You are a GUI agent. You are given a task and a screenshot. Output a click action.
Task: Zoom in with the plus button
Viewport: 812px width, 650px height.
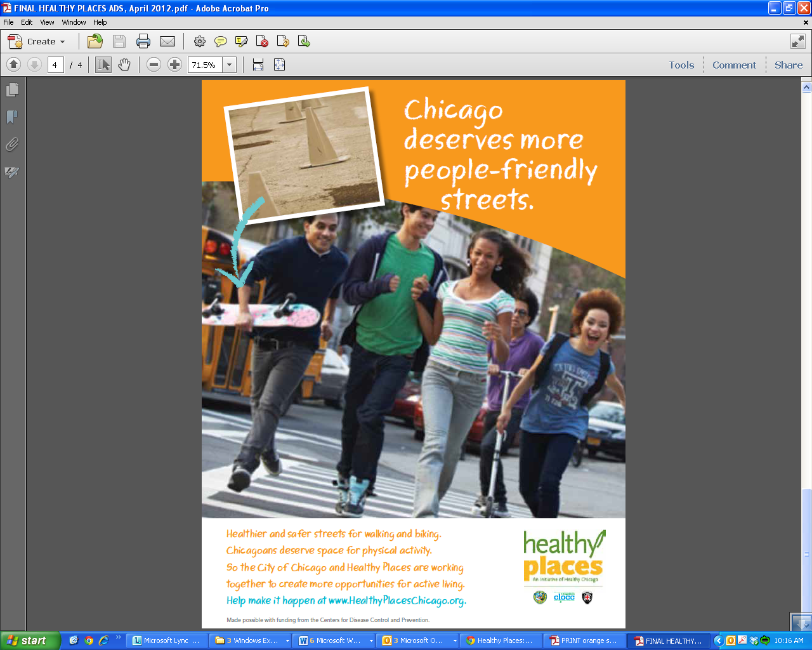click(174, 65)
